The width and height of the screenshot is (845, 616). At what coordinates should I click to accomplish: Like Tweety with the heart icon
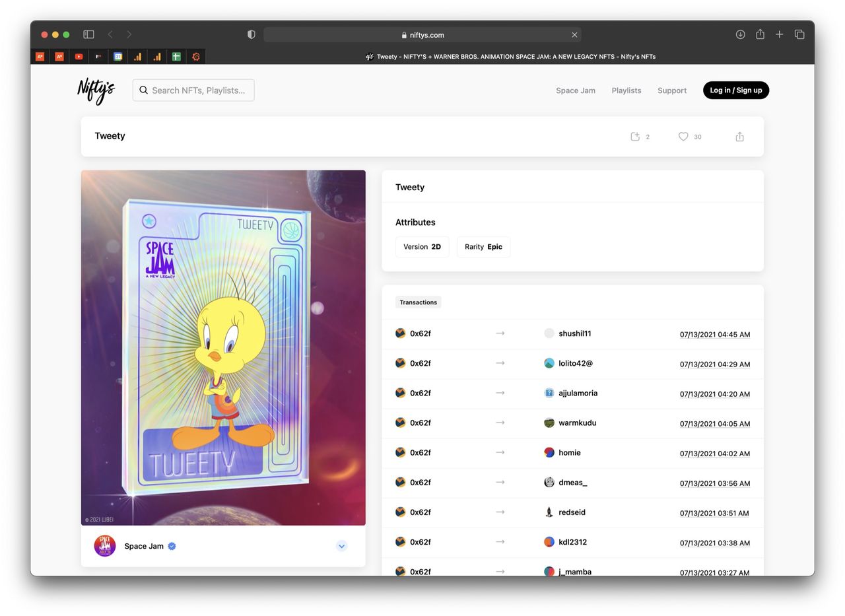tap(683, 137)
